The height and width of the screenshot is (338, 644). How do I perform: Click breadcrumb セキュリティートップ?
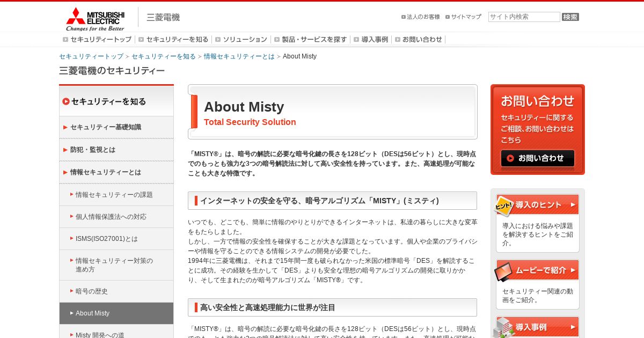[x=91, y=56]
